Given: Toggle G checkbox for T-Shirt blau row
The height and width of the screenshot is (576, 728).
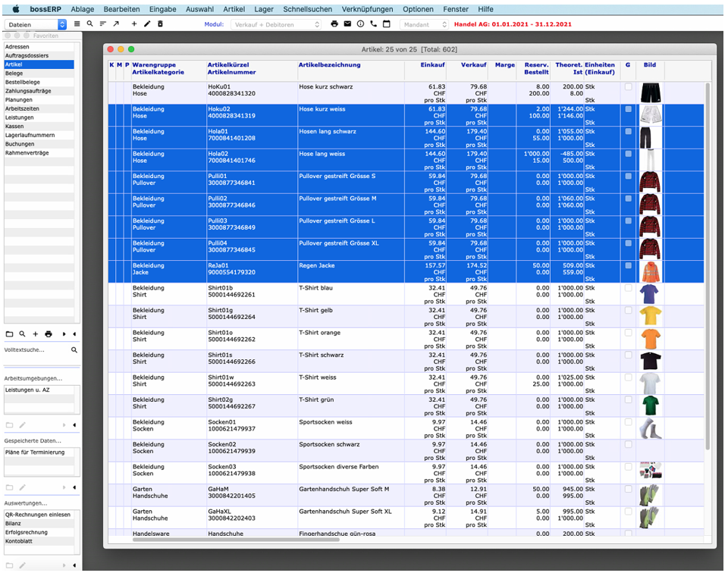Looking at the screenshot, I should click(628, 288).
